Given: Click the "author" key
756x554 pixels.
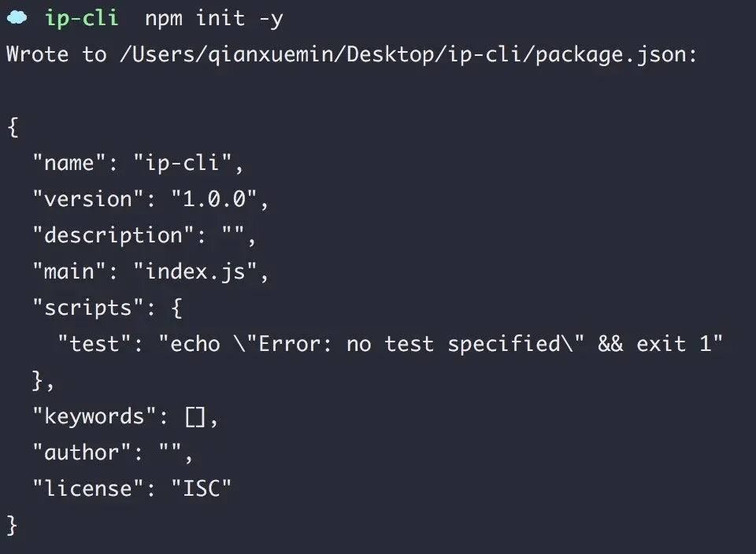Looking at the screenshot, I should 81,452.
